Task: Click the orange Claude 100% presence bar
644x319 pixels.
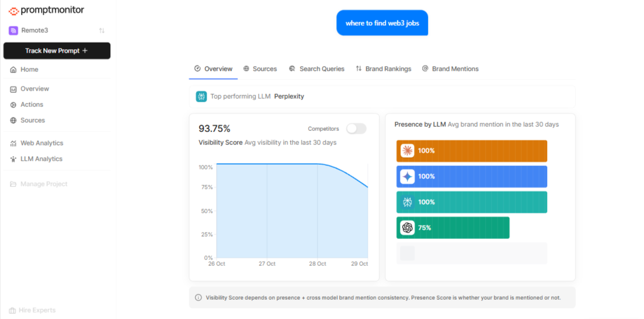Action: coord(472,151)
